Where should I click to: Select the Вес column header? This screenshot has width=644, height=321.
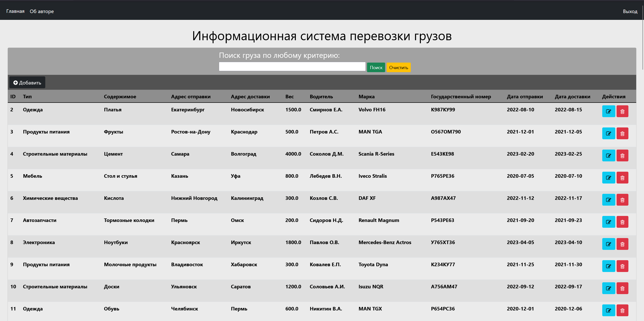click(x=290, y=97)
